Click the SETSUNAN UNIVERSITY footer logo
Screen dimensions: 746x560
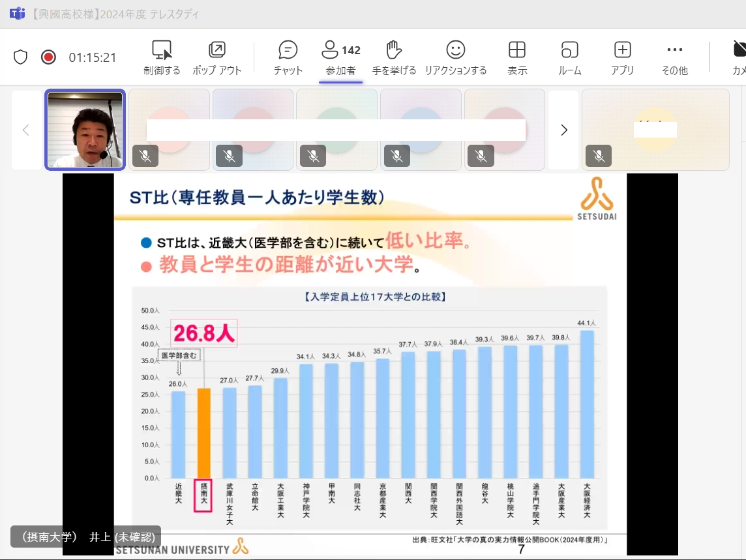pyautogui.click(x=182, y=548)
